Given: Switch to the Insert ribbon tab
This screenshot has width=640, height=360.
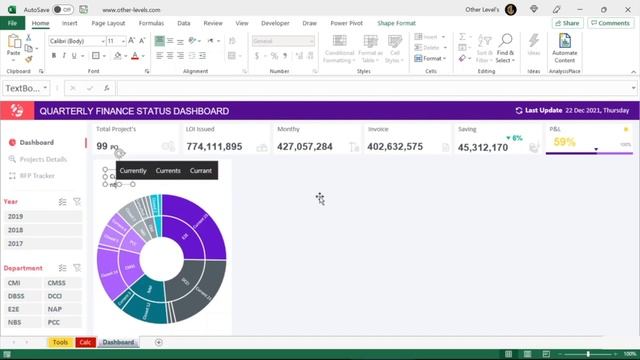Looking at the screenshot, I should tap(69, 23).
